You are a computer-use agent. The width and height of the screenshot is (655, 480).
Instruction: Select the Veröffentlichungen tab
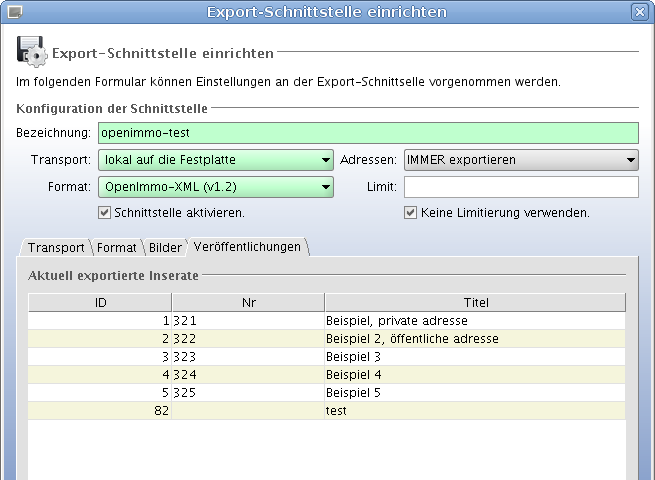(x=247, y=247)
